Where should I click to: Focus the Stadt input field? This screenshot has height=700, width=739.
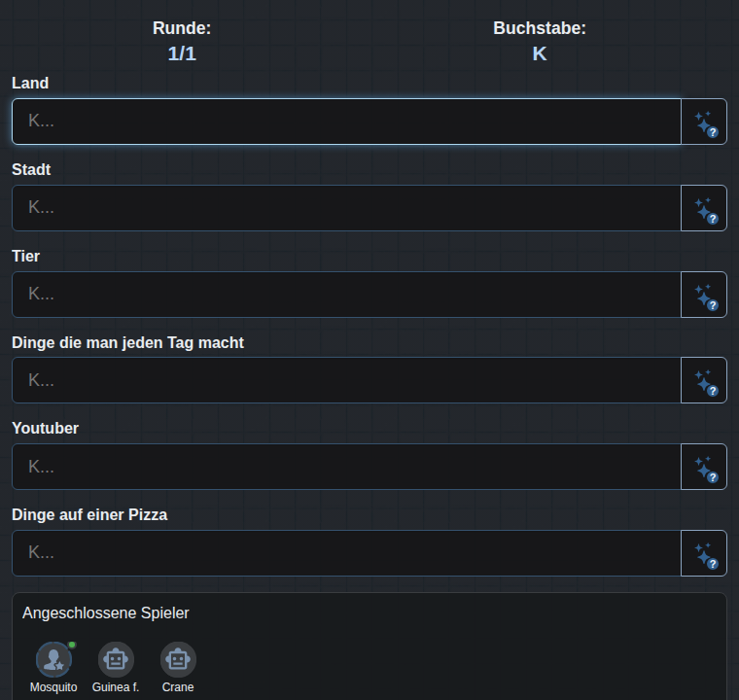(x=346, y=208)
